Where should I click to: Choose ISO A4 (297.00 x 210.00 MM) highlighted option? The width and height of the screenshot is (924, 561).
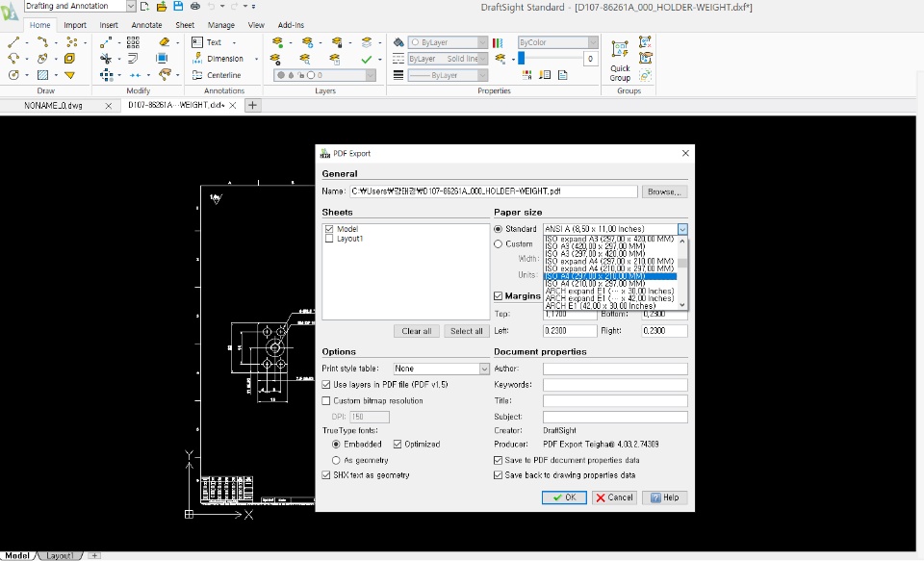[x=609, y=276]
